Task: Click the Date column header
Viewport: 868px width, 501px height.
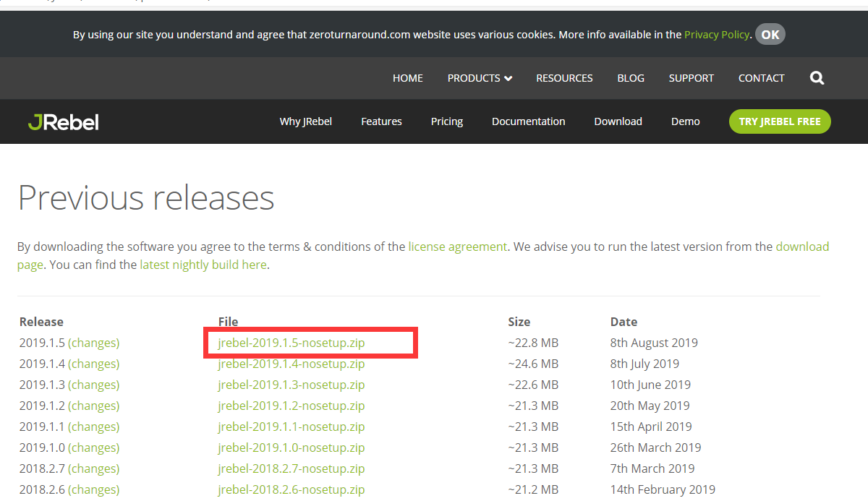Action: [x=624, y=322]
